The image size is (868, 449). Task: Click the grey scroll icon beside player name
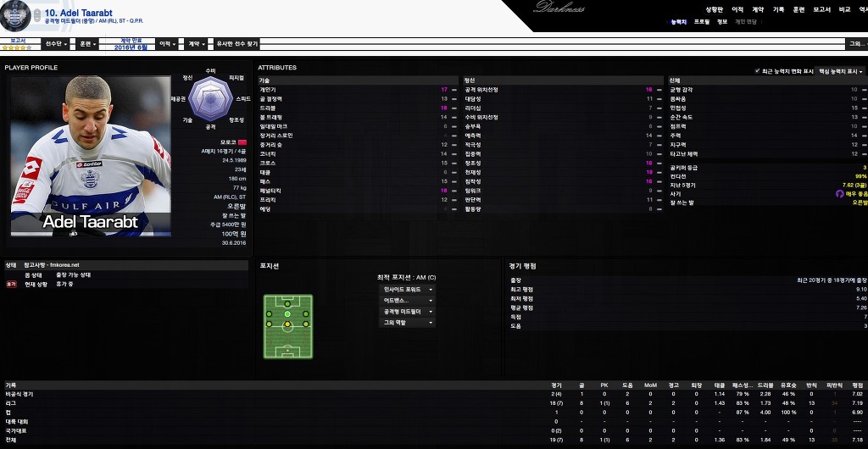click(x=36, y=15)
